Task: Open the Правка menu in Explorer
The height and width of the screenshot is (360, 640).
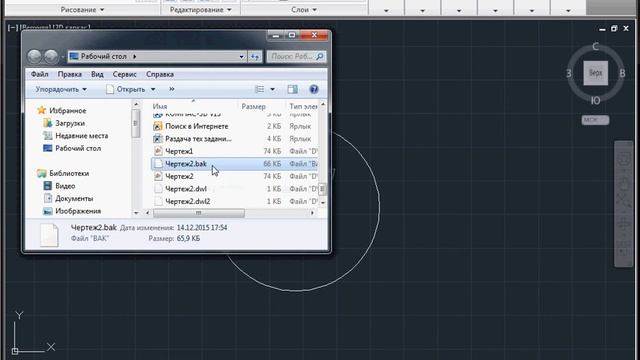Action: (70, 74)
